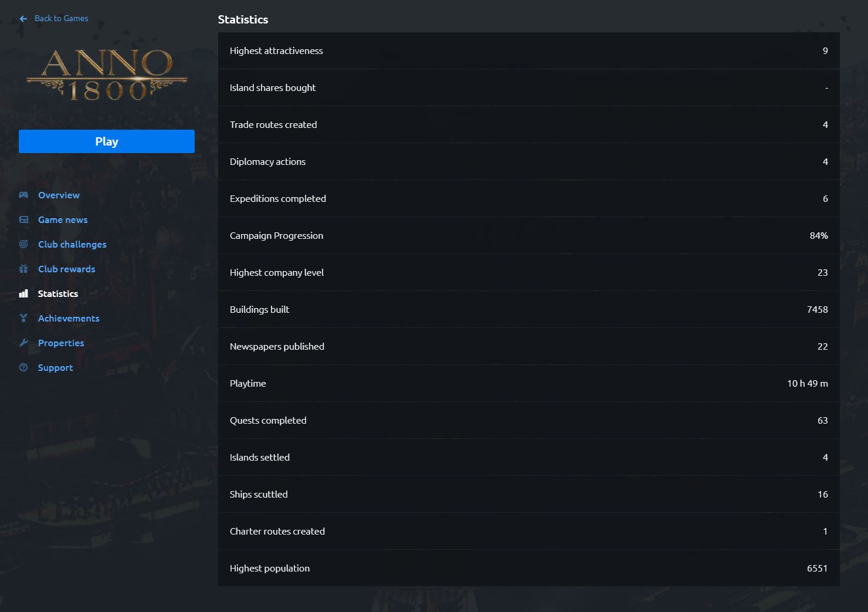Select the Buildings built row
The width and height of the screenshot is (868, 612).
coord(528,309)
